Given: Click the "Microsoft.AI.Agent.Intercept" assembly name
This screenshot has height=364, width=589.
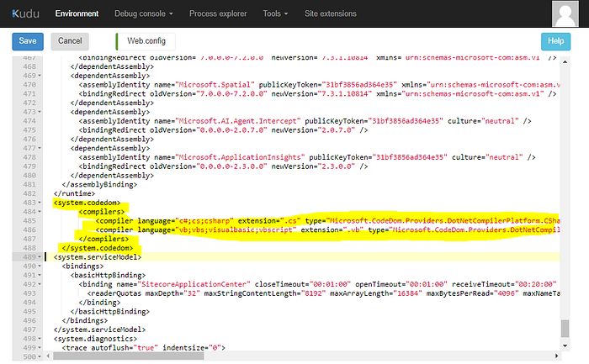Looking at the screenshot, I should point(238,121).
